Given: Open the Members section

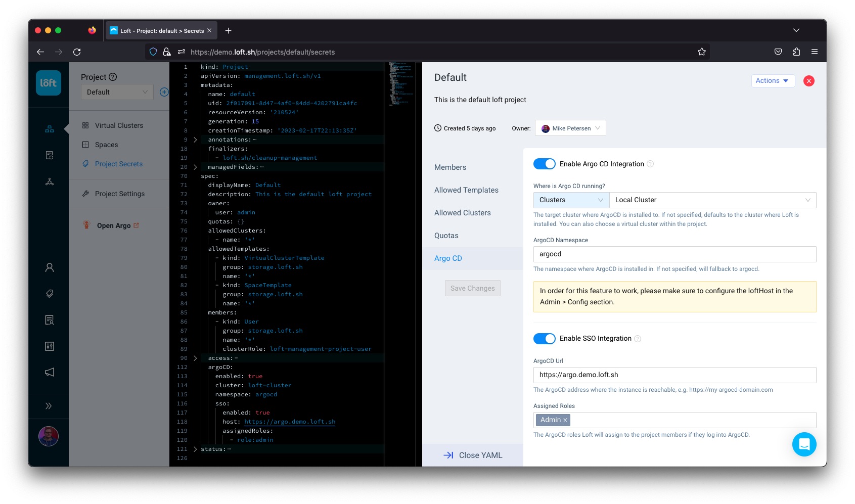Looking at the screenshot, I should click(450, 167).
